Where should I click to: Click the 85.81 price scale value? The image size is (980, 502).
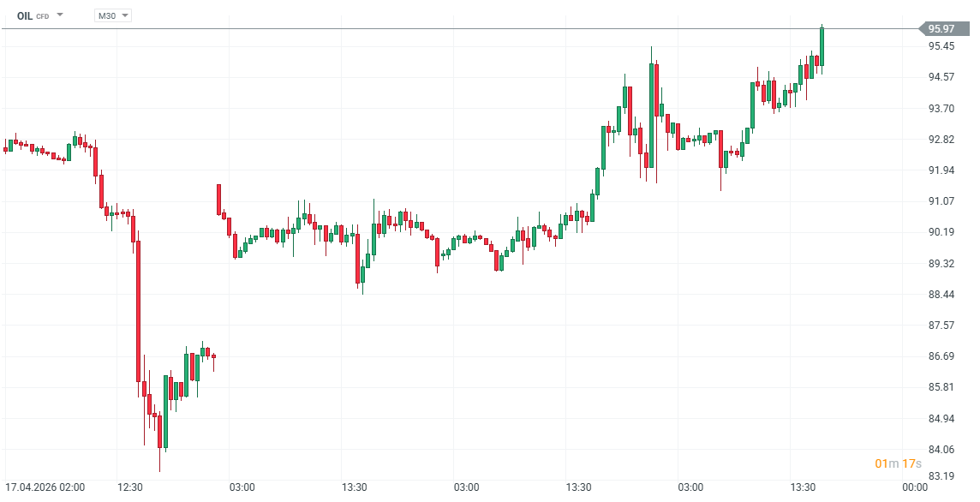(941, 387)
